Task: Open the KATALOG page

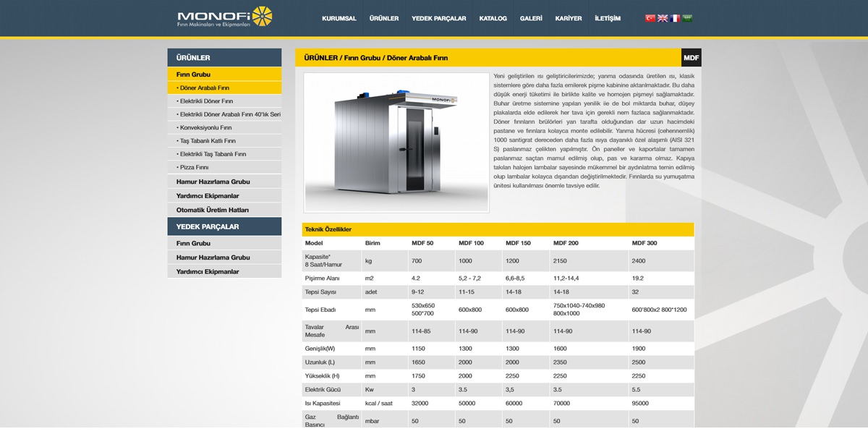Action: coord(493,18)
